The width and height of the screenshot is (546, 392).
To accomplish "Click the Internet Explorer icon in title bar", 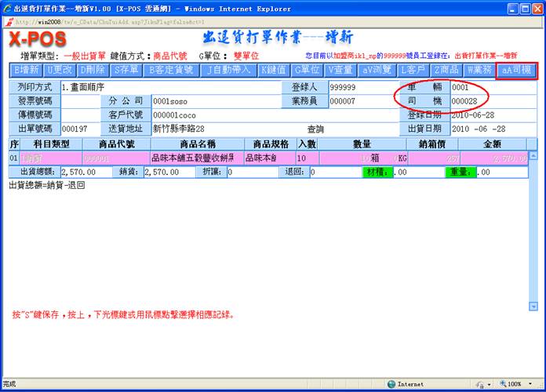I will [9, 9].
